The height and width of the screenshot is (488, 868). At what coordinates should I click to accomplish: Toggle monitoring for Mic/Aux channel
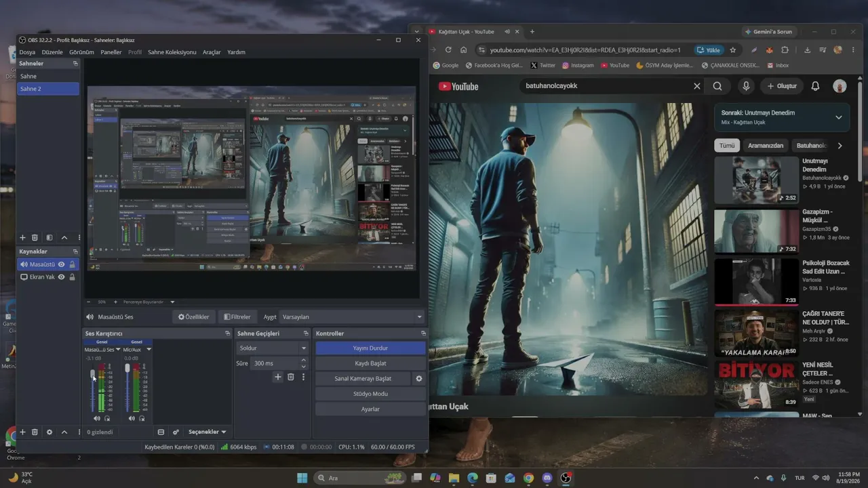pos(142,418)
